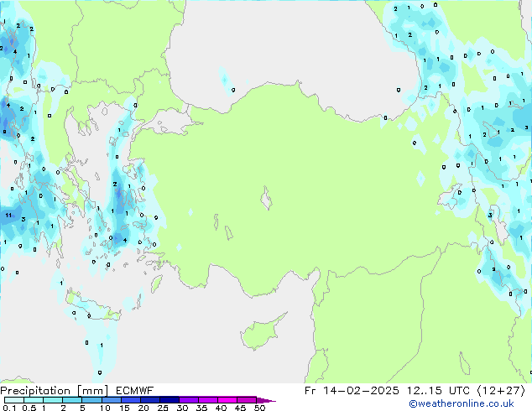Image resolution: width=532 pixels, height=411 pixels.
Task: Pick the 35–40 mm violet legend swatch
Action: coord(207,400)
